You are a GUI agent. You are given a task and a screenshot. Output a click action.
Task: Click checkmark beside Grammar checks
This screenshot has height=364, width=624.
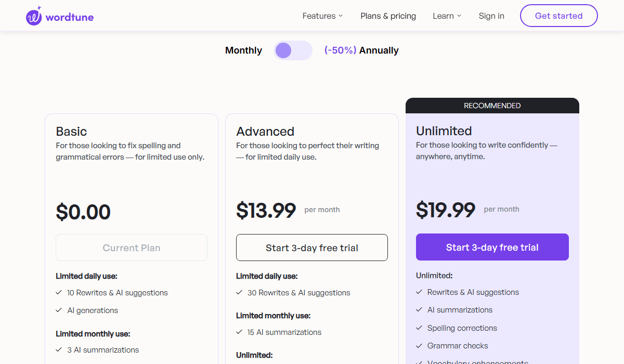419,346
